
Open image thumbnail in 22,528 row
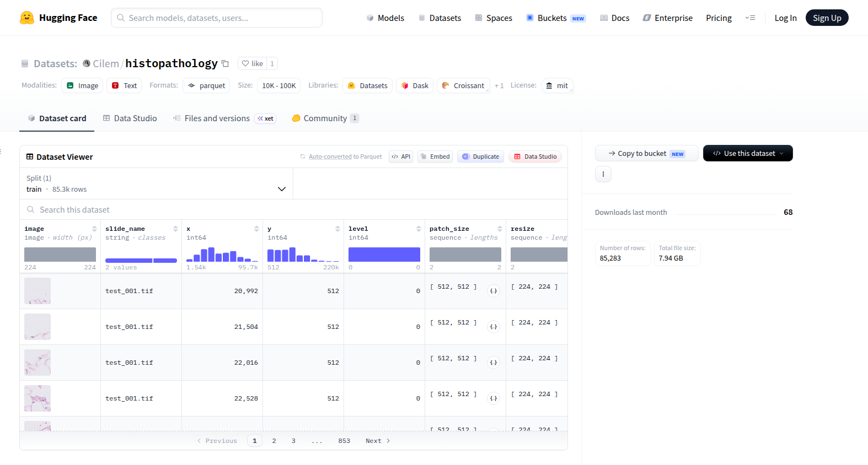pos(37,398)
